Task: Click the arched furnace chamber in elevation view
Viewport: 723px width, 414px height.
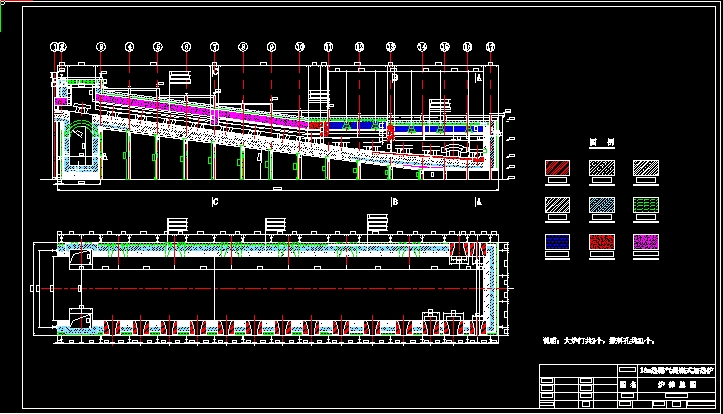Action: click(81, 145)
